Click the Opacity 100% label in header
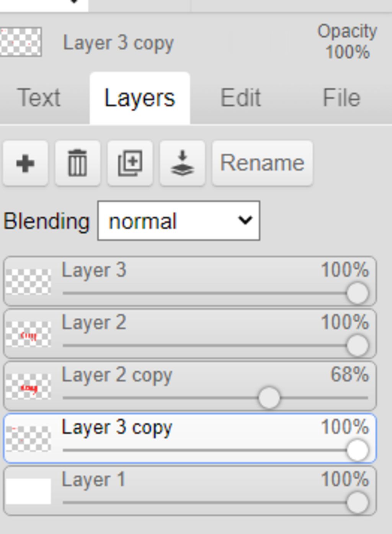The height and width of the screenshot is (534, 392). tap(347, 42)
